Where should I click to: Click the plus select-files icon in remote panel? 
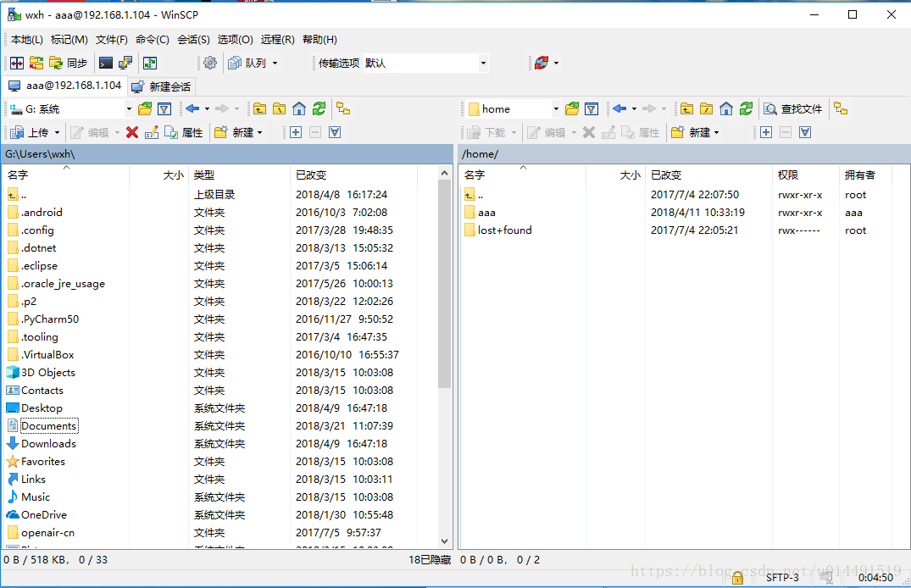click(766, 132)
